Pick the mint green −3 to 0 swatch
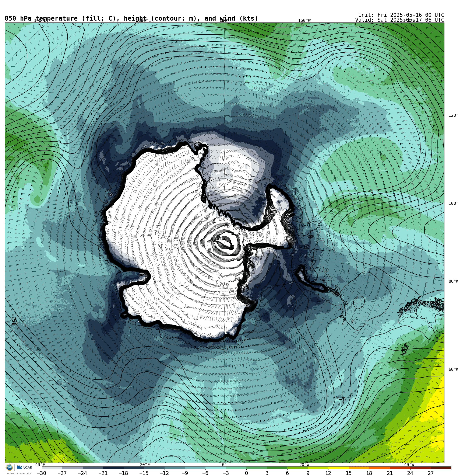458x476 pixels. coord(236,468)
